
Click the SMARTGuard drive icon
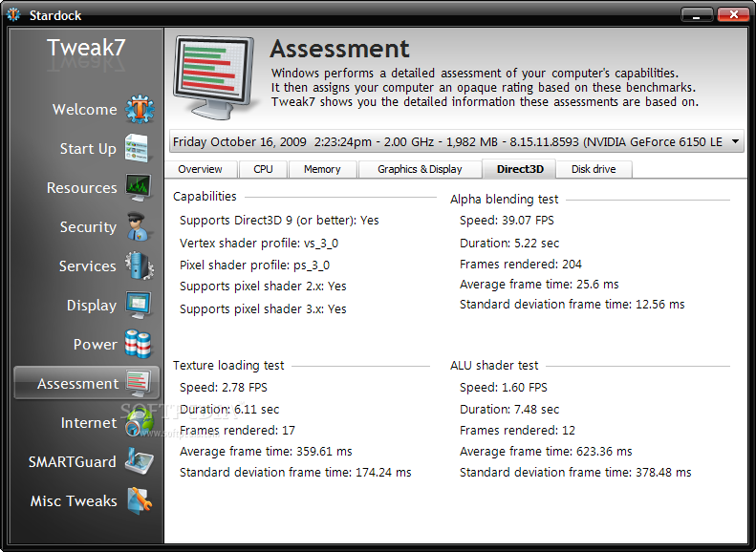pos(140,461)
